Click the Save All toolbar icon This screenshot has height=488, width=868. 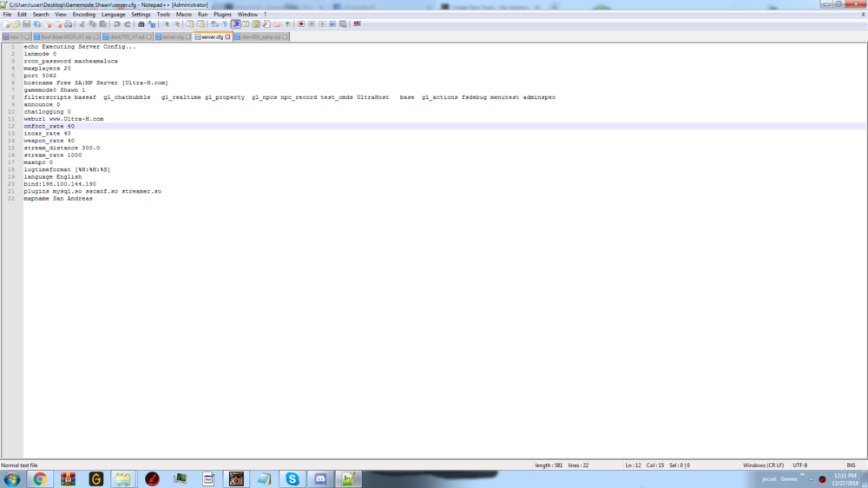point(37,24)
